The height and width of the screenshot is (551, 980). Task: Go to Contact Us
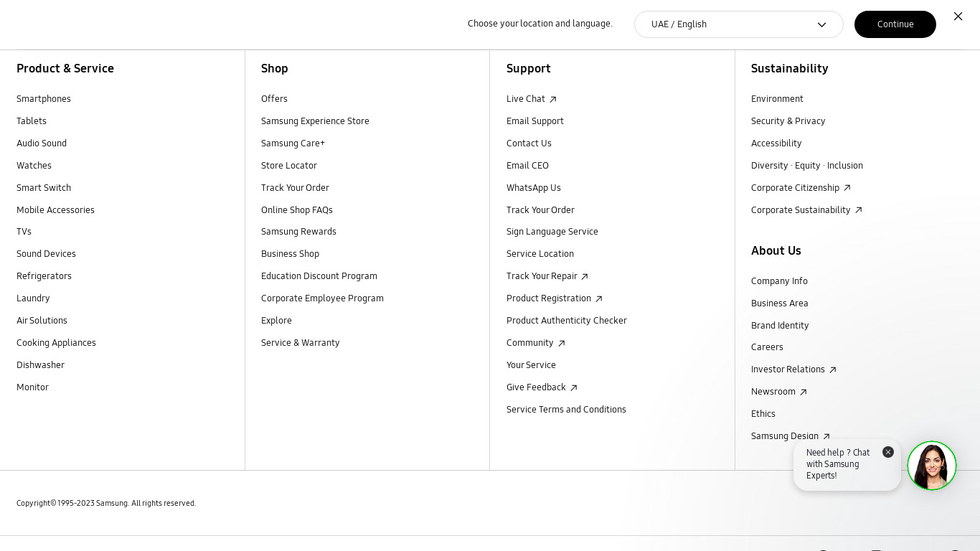tap(529, 143)
